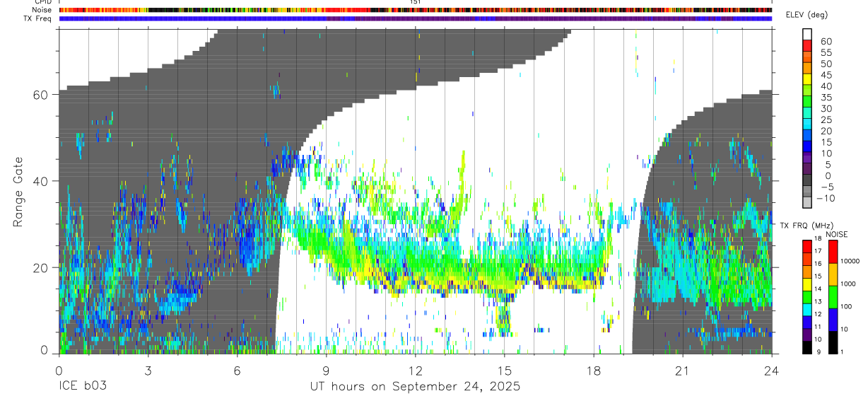Click the '40' tick label on the Range Gate axis
Image resolution: width=868 pixels, height=401 pixels.
click(x=40, y=181)
